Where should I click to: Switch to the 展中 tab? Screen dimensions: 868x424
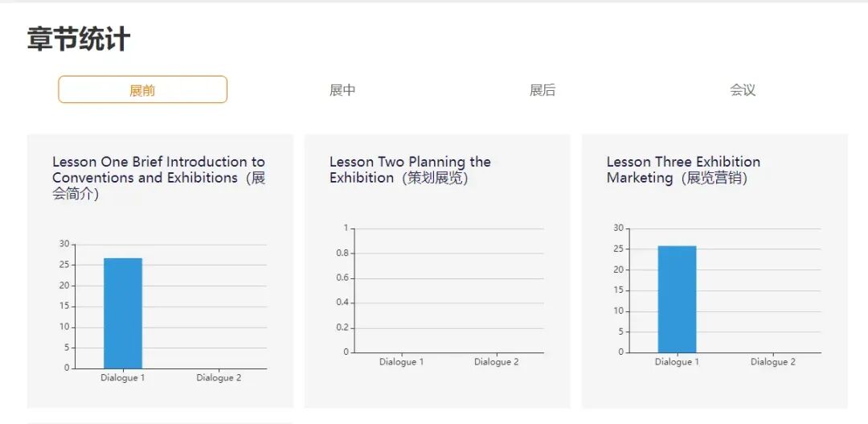coord(342,90)
